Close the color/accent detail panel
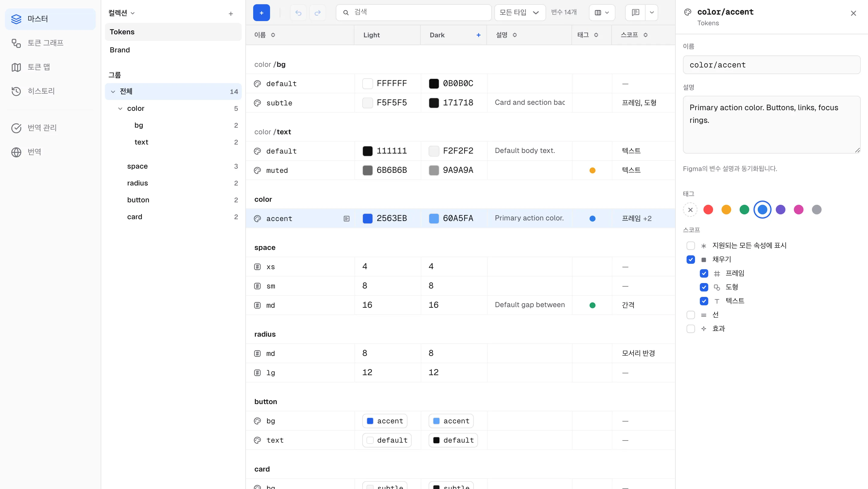The height and width of the screenshot is (489, 868). pos(853,14)
